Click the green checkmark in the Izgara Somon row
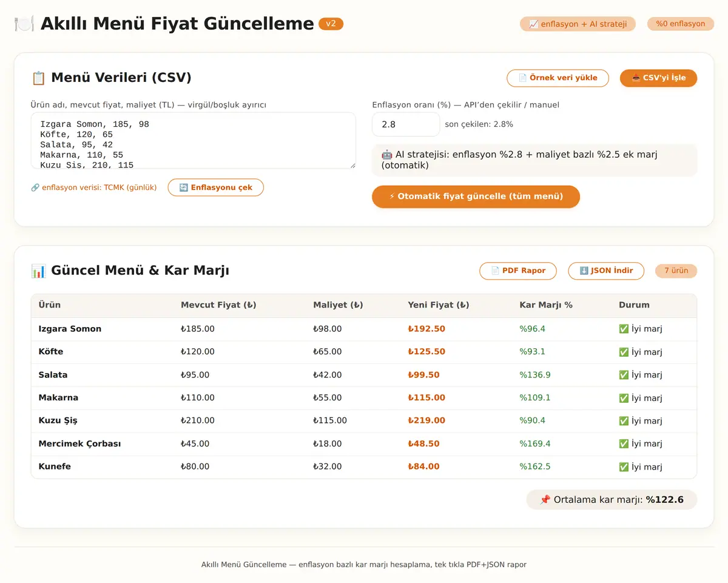Viewport: 728px width, 583px height. coord(624,329)
